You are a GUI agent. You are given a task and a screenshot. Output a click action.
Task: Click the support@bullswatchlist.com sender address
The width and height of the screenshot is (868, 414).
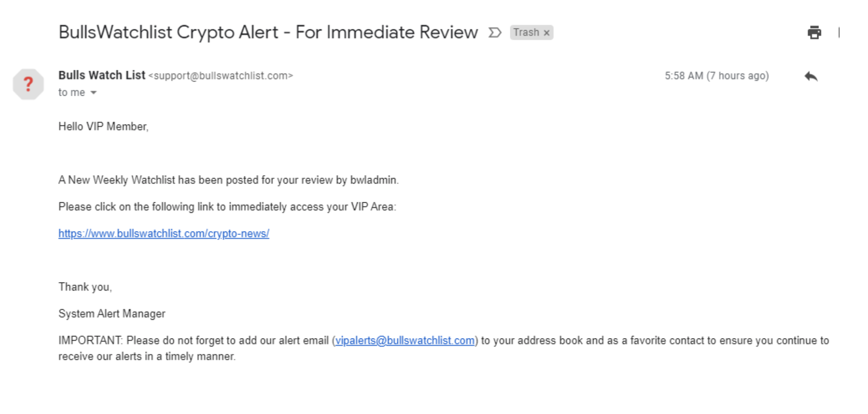point(221,76)
